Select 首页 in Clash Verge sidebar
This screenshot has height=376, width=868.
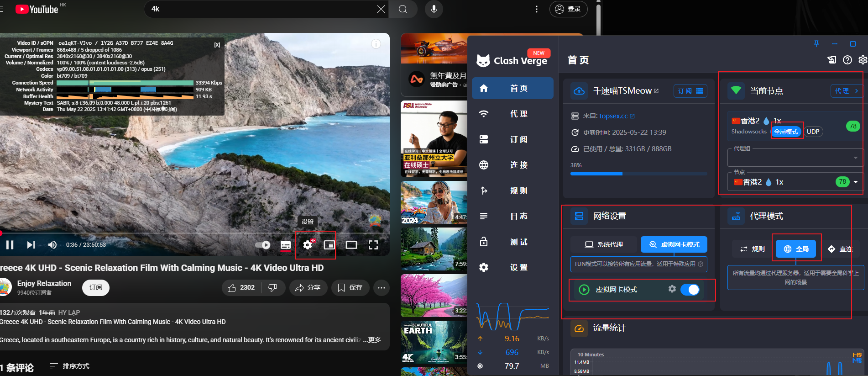[512, 88]
